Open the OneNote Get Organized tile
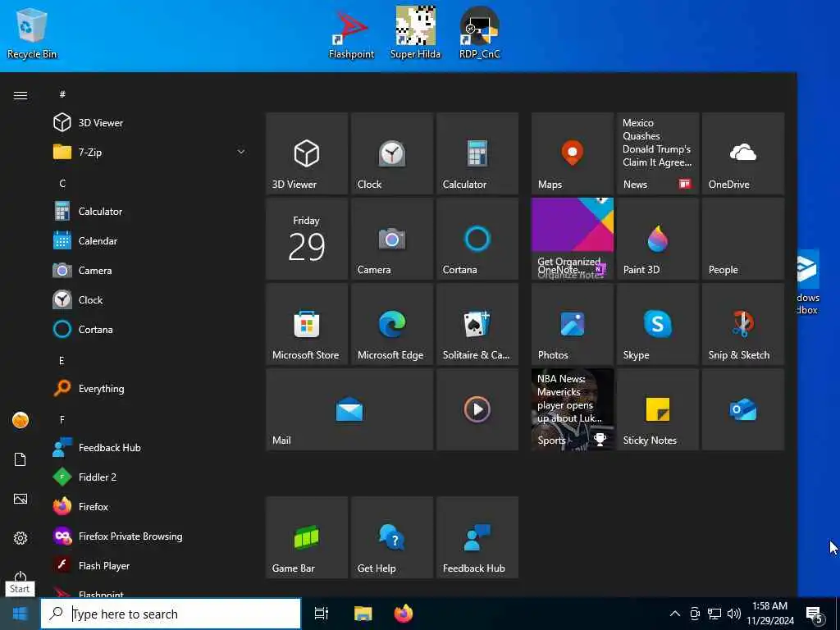840x630 pixels. click(572, 239)
